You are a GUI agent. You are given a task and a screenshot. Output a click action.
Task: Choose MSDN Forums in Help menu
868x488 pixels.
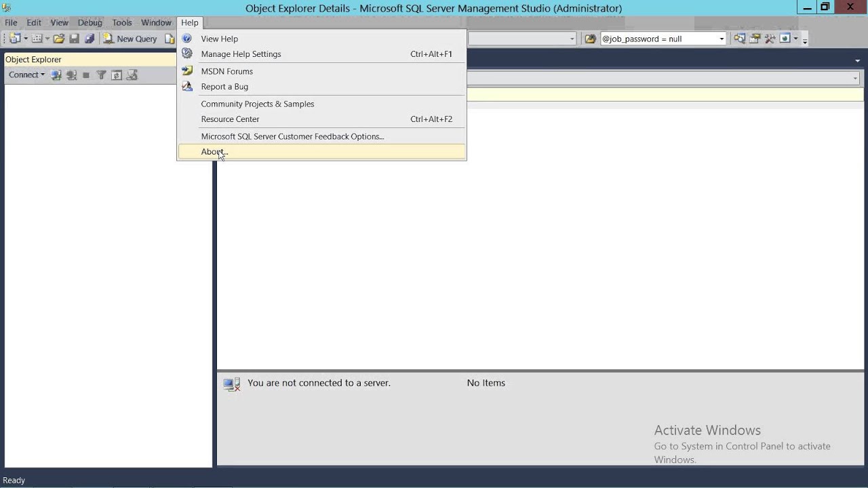click(321, 71)
